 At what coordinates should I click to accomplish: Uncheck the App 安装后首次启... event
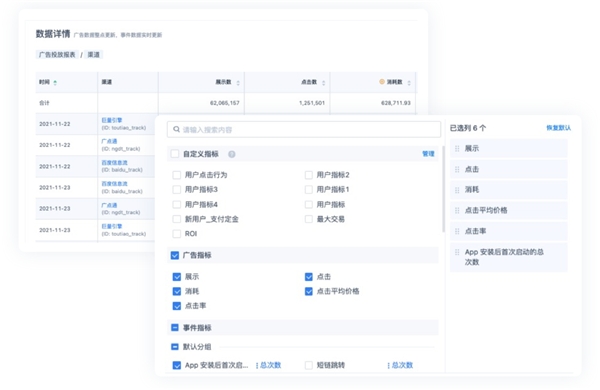(177, 365)
